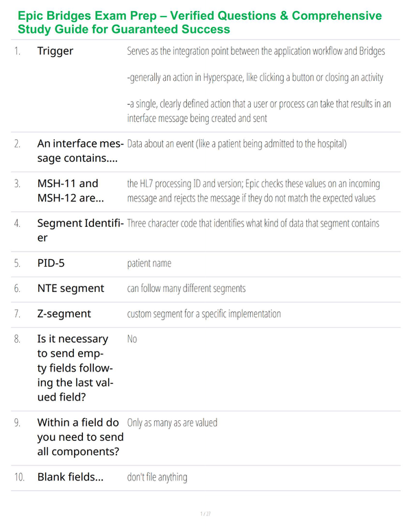Click the question about sending empty fields
The height and width of the screenshot is (532, 411).
(x=75, y=368)
